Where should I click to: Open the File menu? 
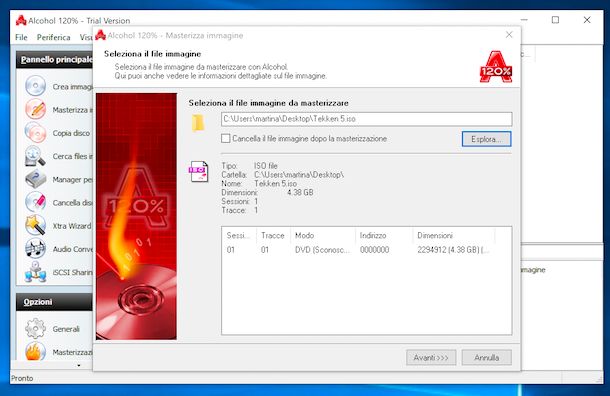21,37
